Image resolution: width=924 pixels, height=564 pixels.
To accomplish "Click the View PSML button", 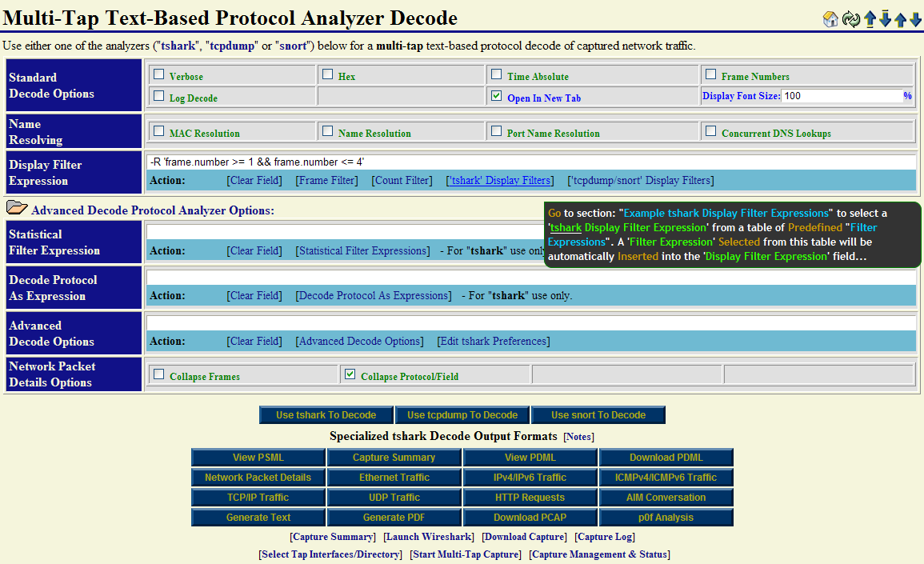I will (258, 458).
